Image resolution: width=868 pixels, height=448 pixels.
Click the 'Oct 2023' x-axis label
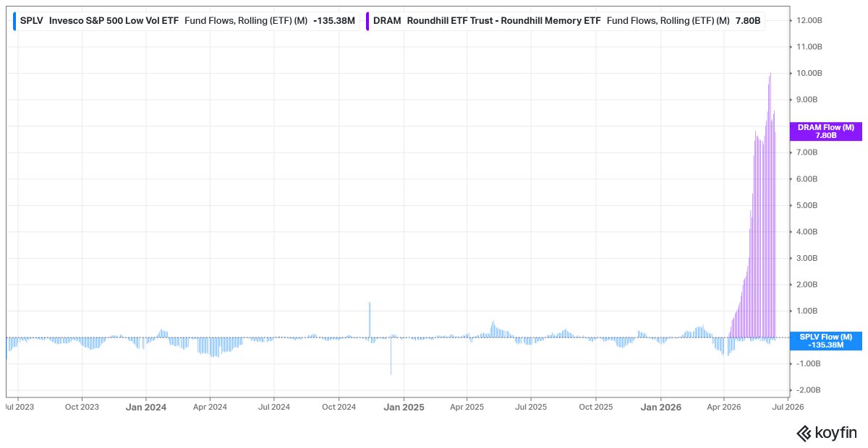(x=82, y=407)
